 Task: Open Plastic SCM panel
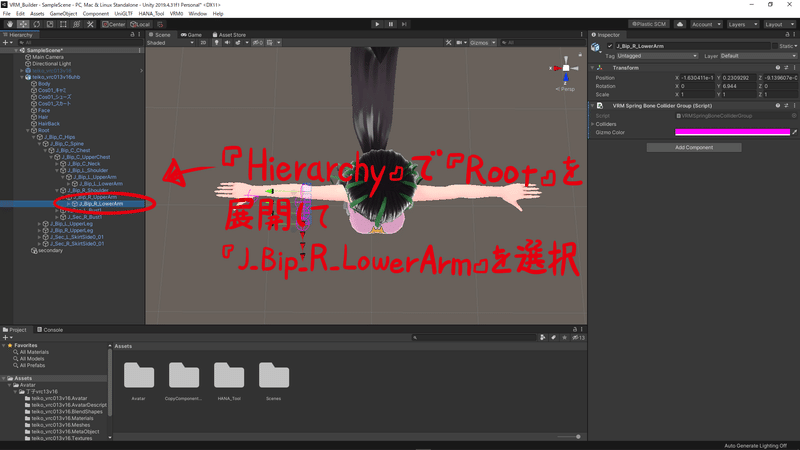pyautogui.click(x=649, y=24)
